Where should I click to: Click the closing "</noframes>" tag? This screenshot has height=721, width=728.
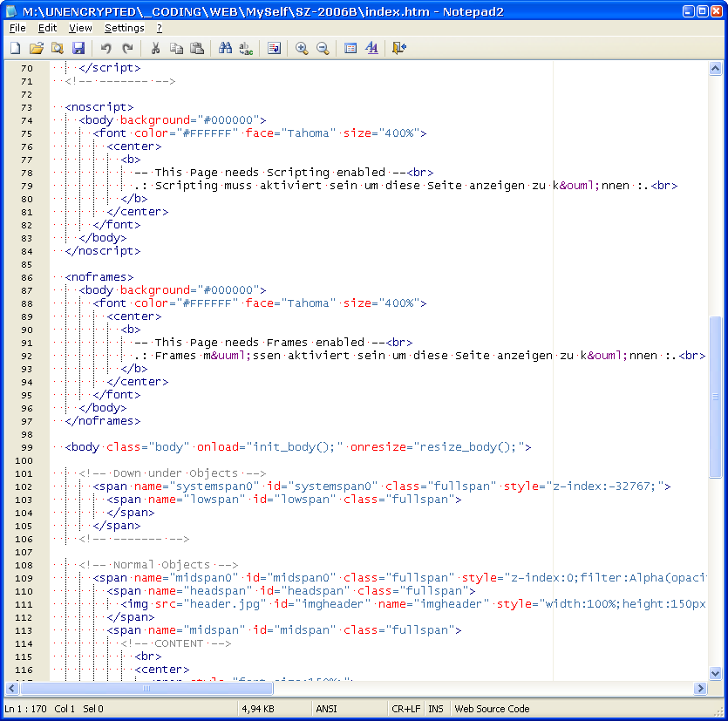click(103, 421)
